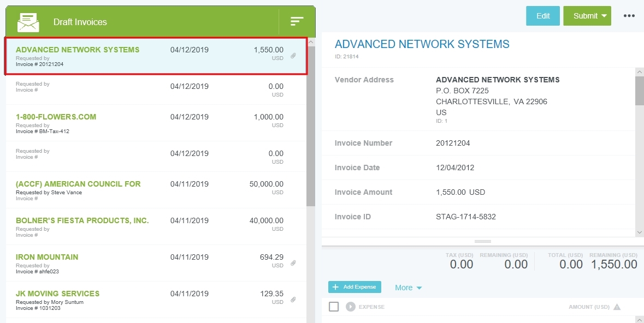Open the More dropdown menu
The height and width of the screenshot is (323, 644).
pyautogui.click(x=408, y=288)
